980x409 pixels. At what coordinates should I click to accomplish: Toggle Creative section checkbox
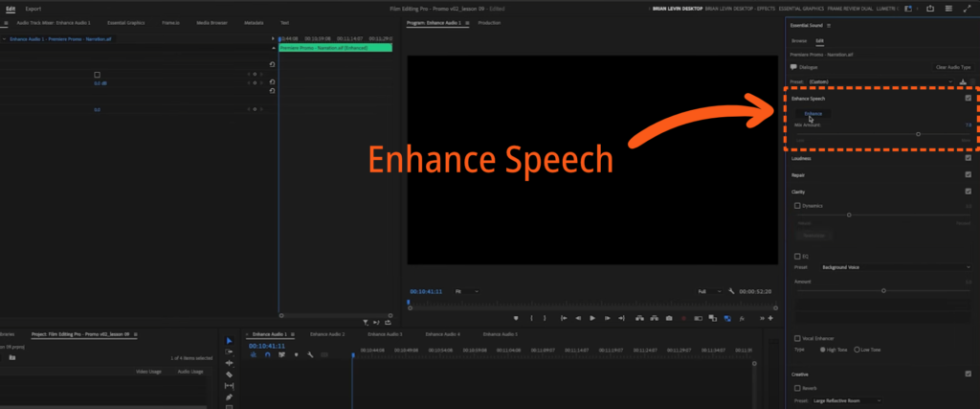tap(969, 374)
